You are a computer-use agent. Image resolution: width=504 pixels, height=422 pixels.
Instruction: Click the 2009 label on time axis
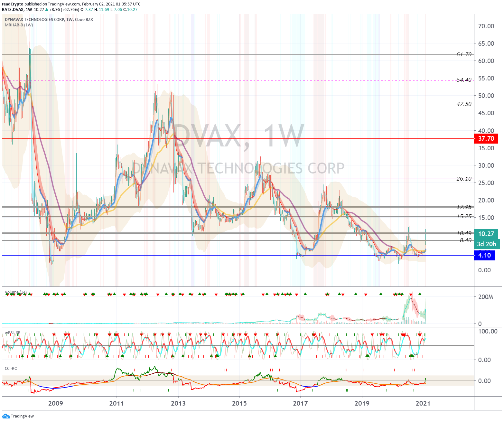coord(55,403)
